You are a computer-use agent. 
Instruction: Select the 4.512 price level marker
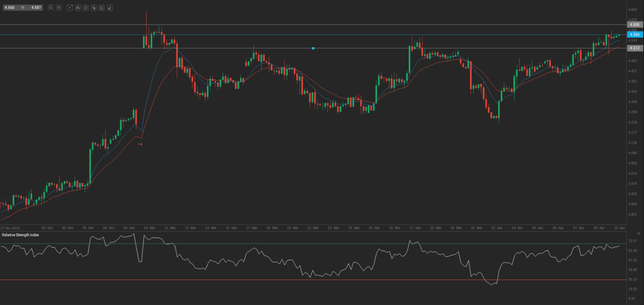[x=634, y=48]
